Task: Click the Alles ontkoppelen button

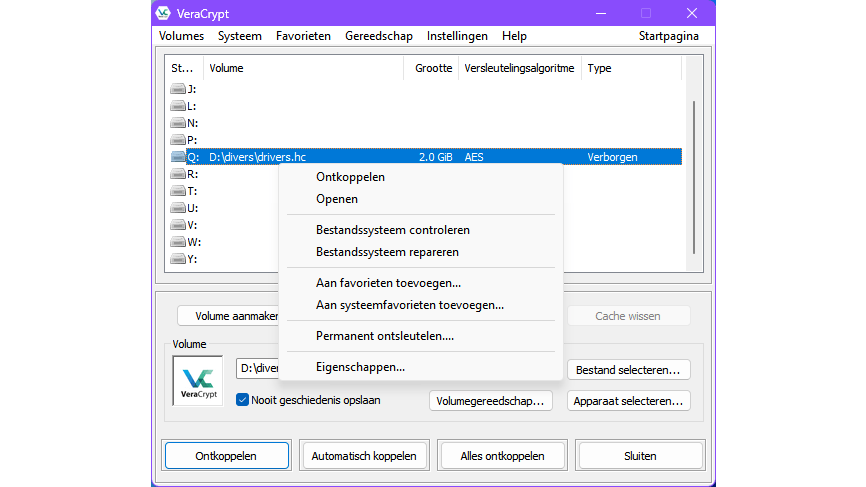Action: click(x=503, y=456)
